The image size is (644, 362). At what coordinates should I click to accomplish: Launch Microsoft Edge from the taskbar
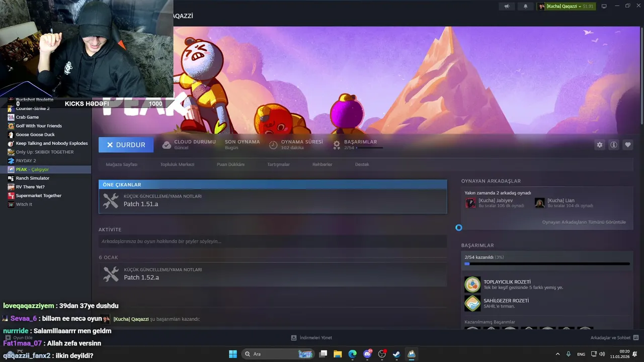pyautogui.click(x=352, y=354)
